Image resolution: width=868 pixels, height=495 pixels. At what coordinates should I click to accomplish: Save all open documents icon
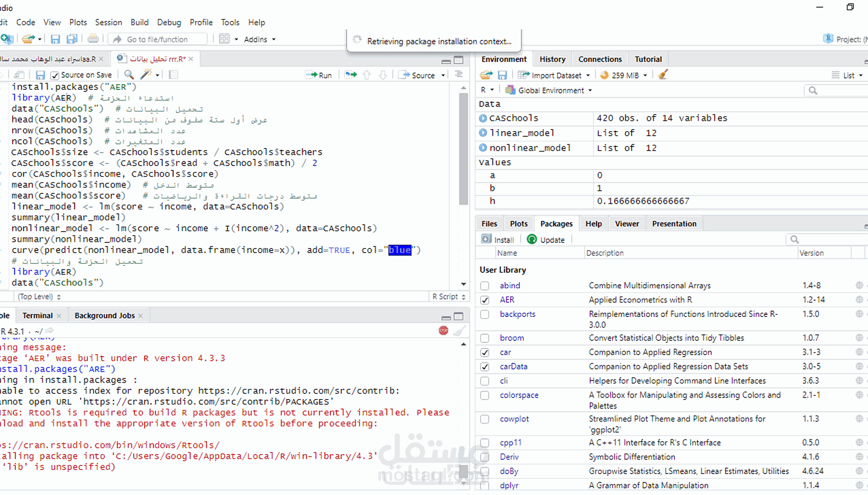click(x=72, y=39)
